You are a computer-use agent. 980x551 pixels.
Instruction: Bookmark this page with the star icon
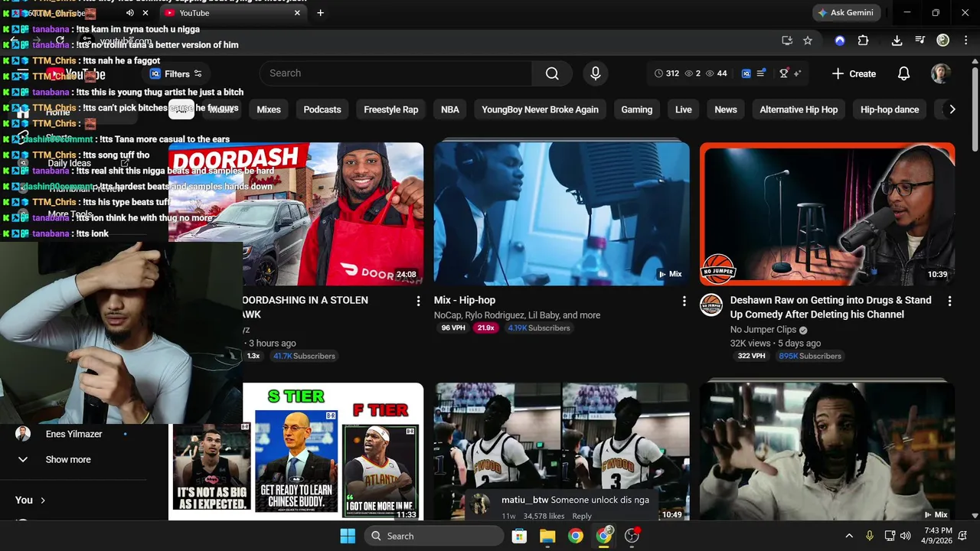808,41
